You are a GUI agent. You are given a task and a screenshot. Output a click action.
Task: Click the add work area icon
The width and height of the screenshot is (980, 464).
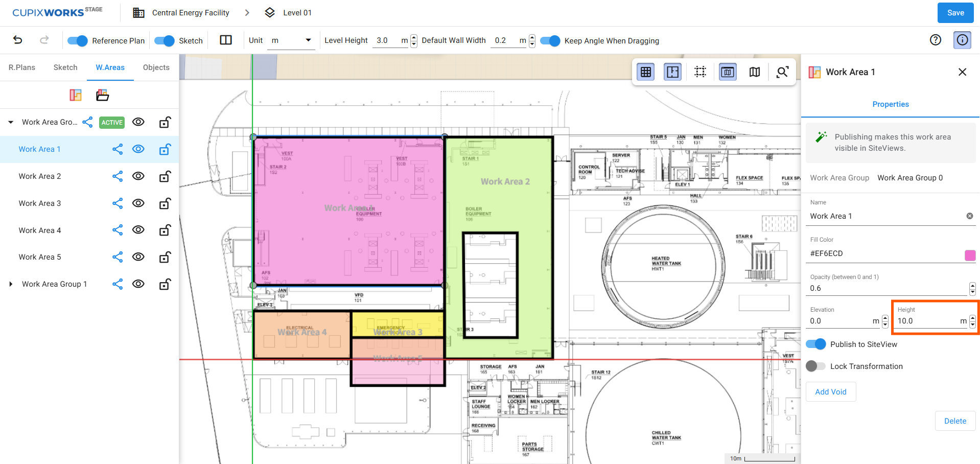[x=76, y=95]
